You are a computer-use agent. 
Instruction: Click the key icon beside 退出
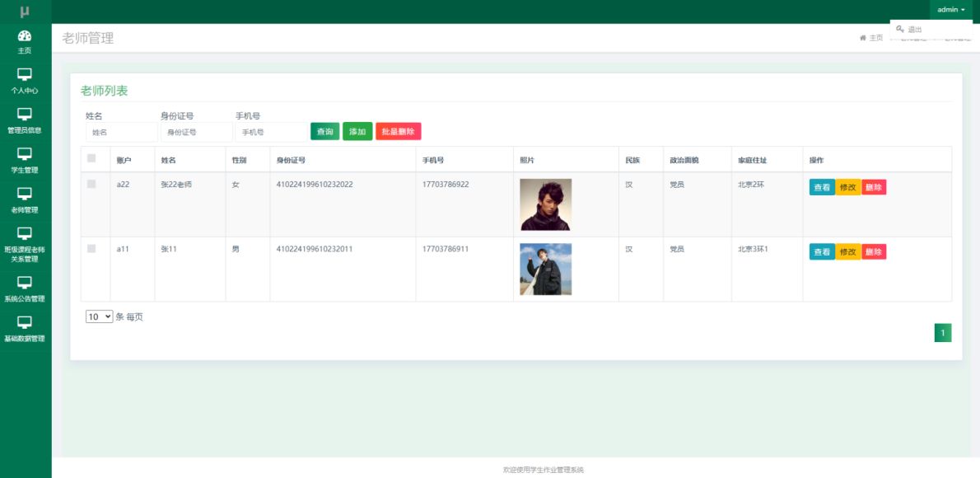click(900, 29)
